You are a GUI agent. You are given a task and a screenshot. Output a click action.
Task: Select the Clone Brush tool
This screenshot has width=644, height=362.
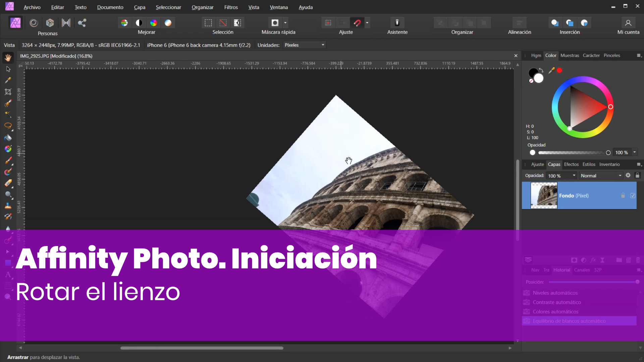pyautogui.click(x=8, y=206)
